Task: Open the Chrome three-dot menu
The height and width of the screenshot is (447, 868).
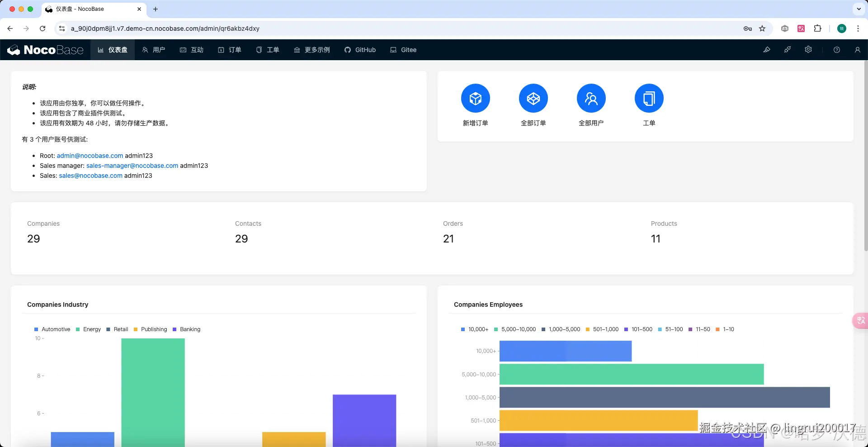Action: tap(858, 29)
